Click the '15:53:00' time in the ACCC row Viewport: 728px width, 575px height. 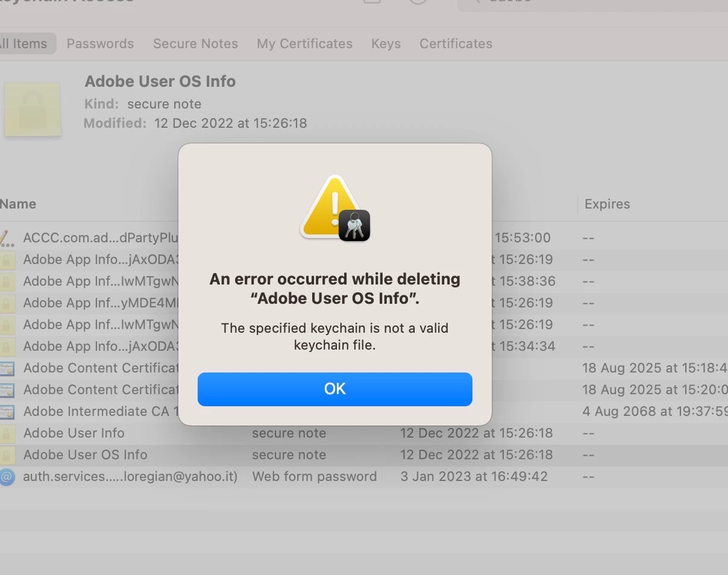[x=522, y=237]
